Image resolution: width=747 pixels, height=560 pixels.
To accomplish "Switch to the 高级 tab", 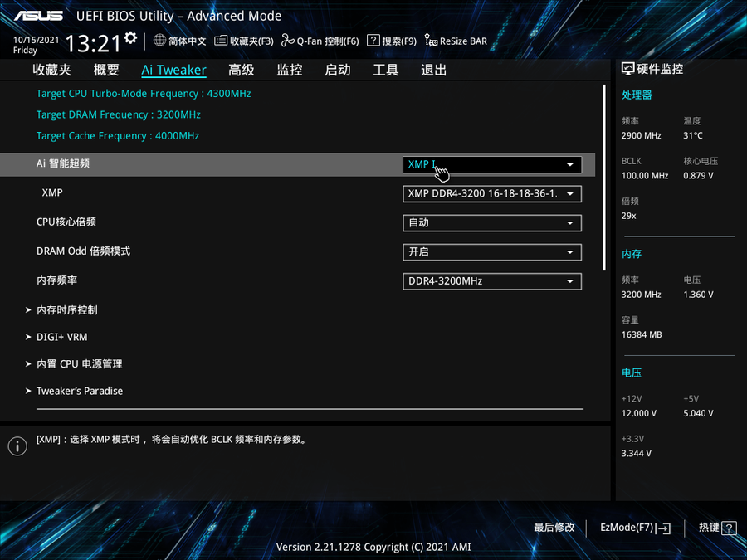I will tap(242, 71).
